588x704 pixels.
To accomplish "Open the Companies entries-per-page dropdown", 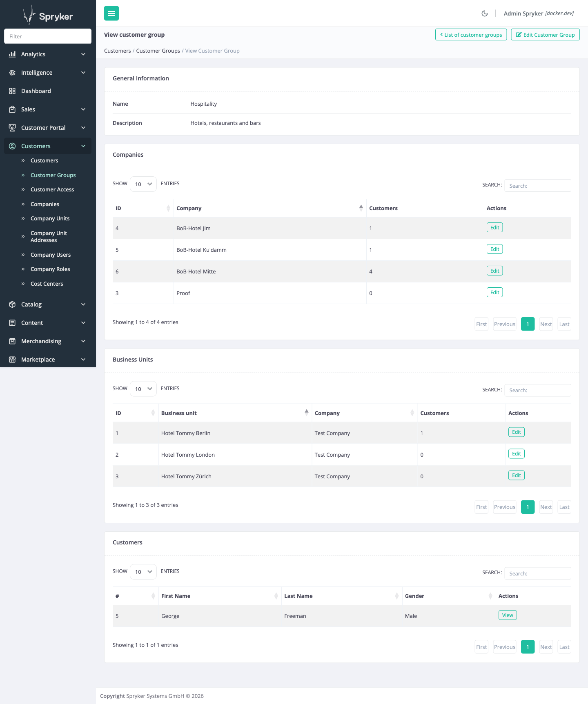I will (x=143, y=184).
